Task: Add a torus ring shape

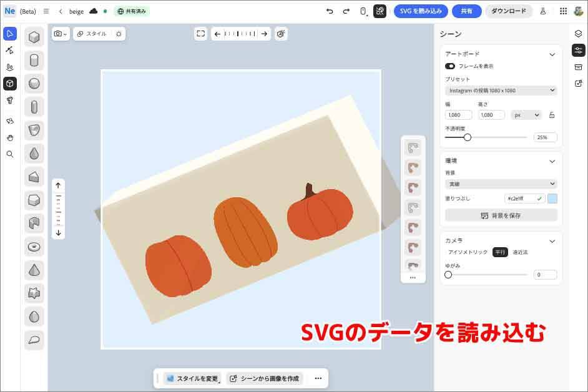Action: click(x=34, y=247)
